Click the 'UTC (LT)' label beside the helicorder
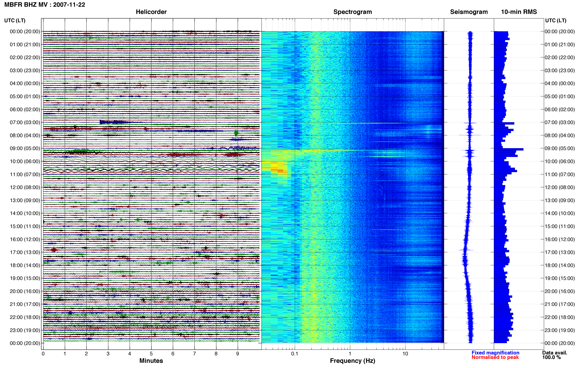Viewport: 588px width, 368px height. tap(15, 20)
